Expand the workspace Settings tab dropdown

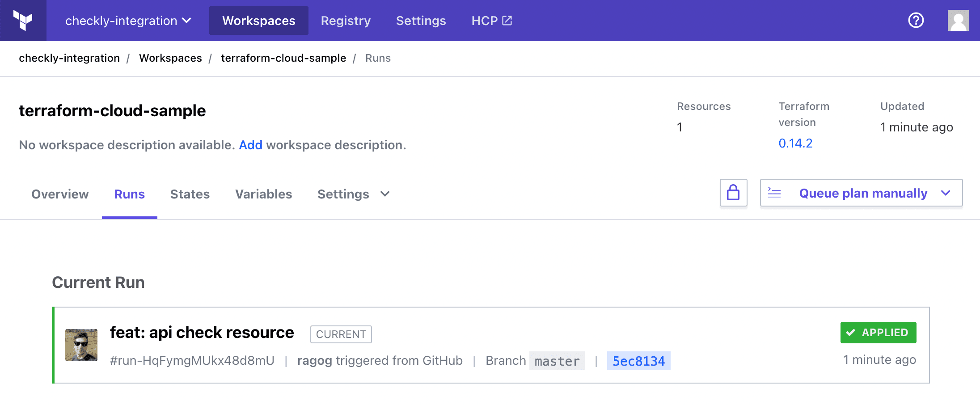[x=353, y=194]
